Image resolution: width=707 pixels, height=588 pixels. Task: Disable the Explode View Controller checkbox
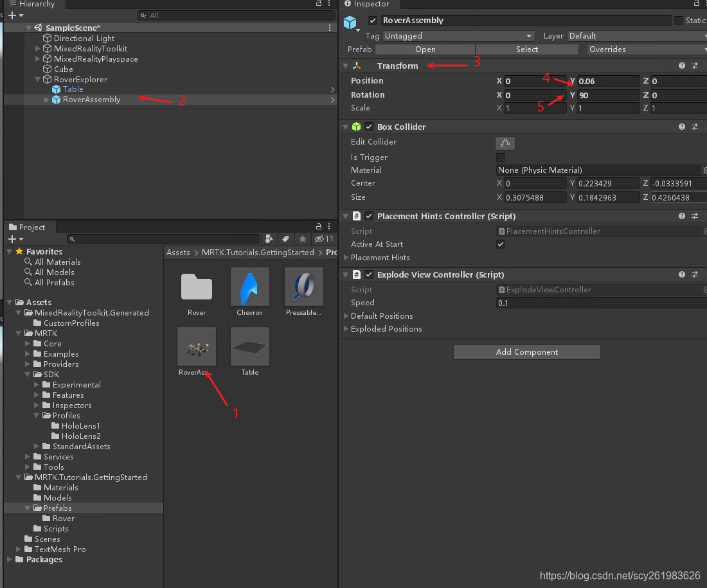click(370, 274)
